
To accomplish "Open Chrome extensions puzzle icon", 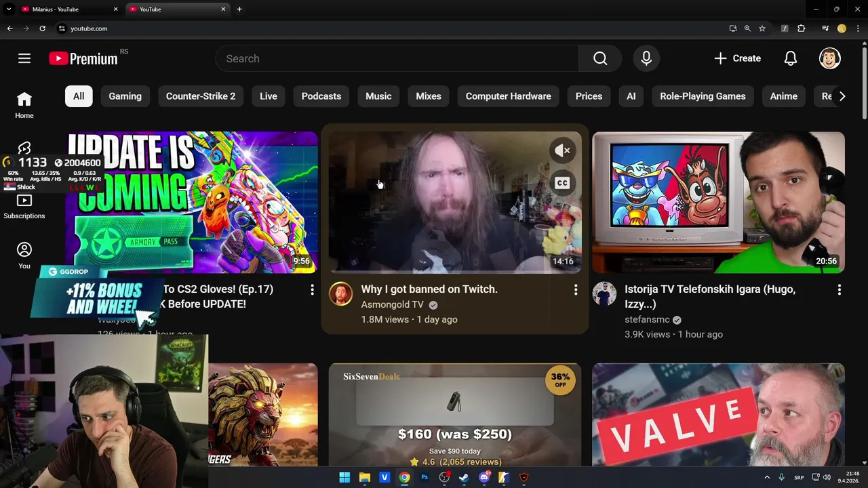I will coord(802,28).
